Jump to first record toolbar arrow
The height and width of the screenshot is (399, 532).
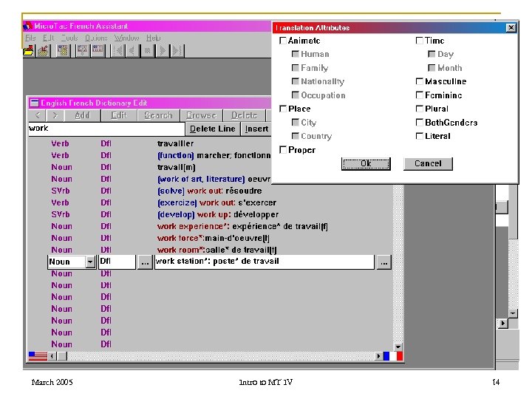point(118,51)
